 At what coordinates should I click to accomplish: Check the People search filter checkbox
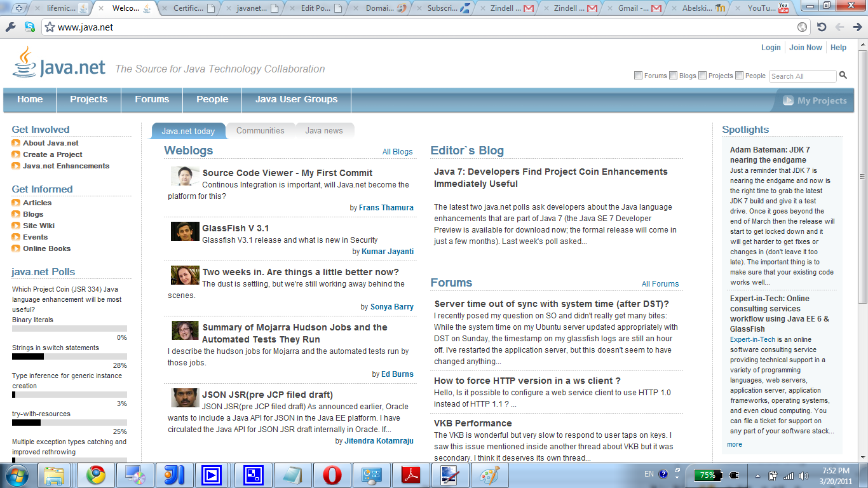coord(739,76)
